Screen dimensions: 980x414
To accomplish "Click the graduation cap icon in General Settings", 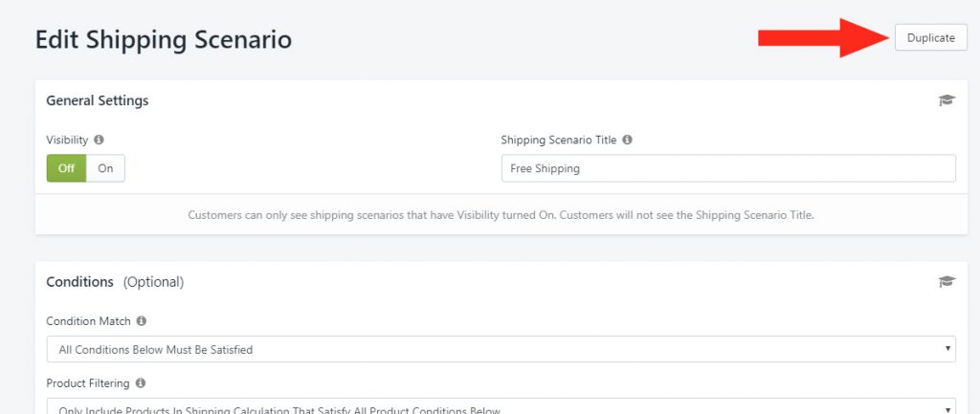I will (x=947, y=100).
